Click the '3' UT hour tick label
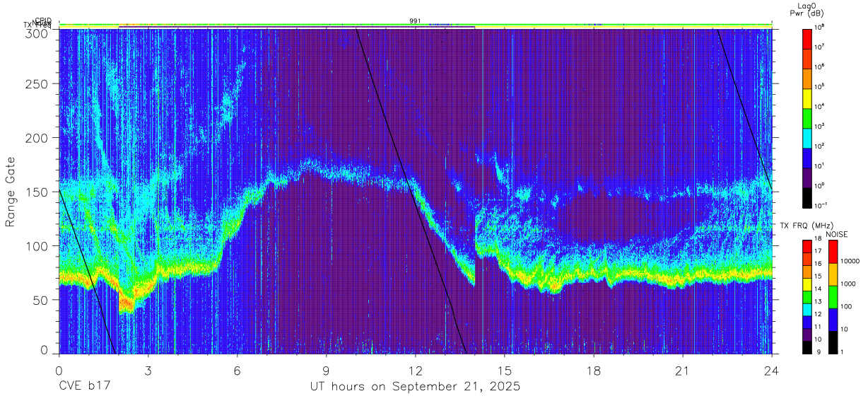Screen dimensions: 868x401 148,371
